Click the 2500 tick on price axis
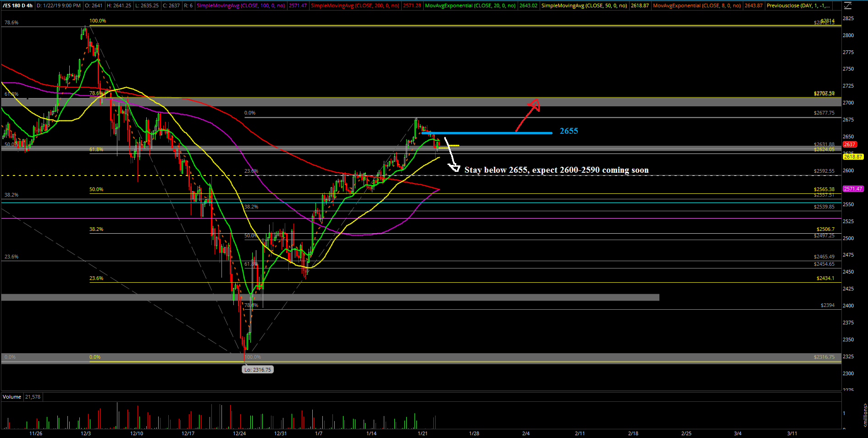868x438 pixels. [848, 238]
